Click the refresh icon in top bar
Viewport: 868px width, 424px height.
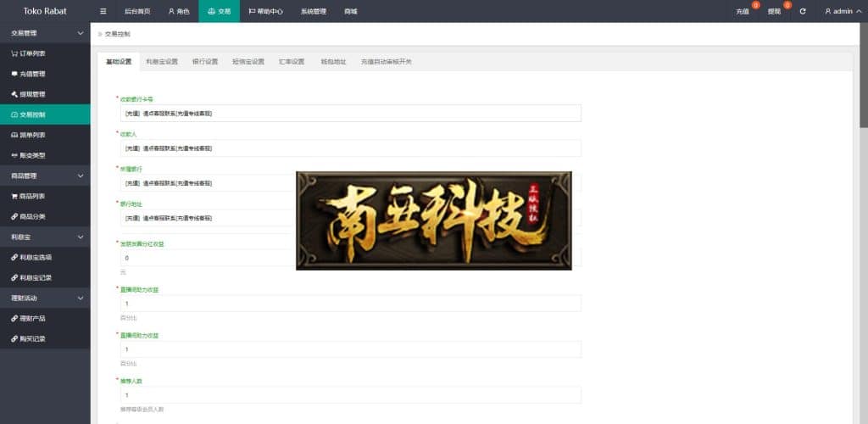(803, 11)
